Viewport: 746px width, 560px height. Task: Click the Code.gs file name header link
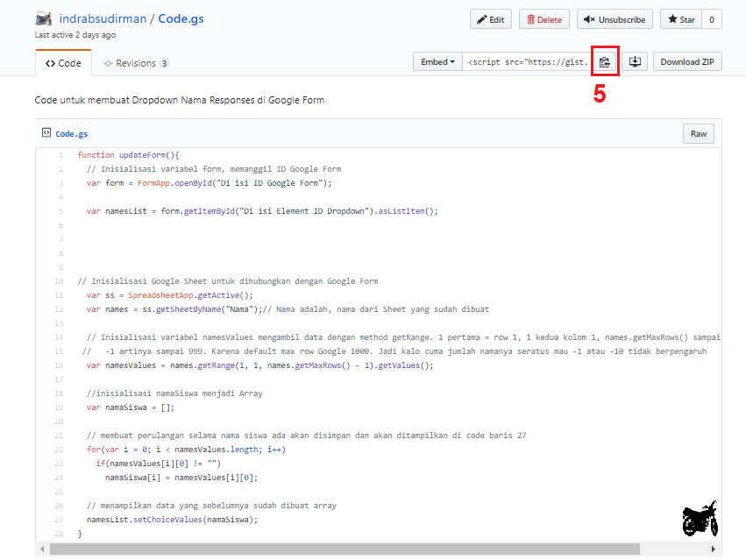coord(72,134)
